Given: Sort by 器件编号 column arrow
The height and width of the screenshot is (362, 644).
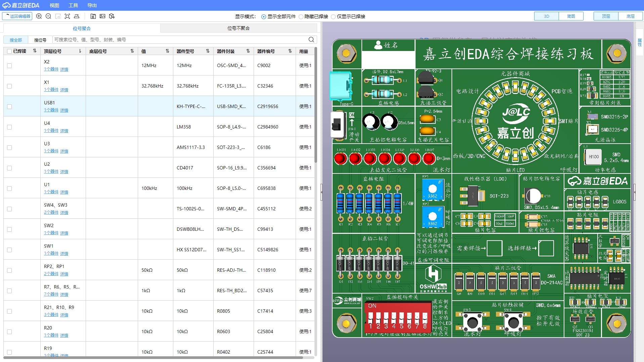Looking at the screenshot, I should pyautogui.click(x=290, y=51).
